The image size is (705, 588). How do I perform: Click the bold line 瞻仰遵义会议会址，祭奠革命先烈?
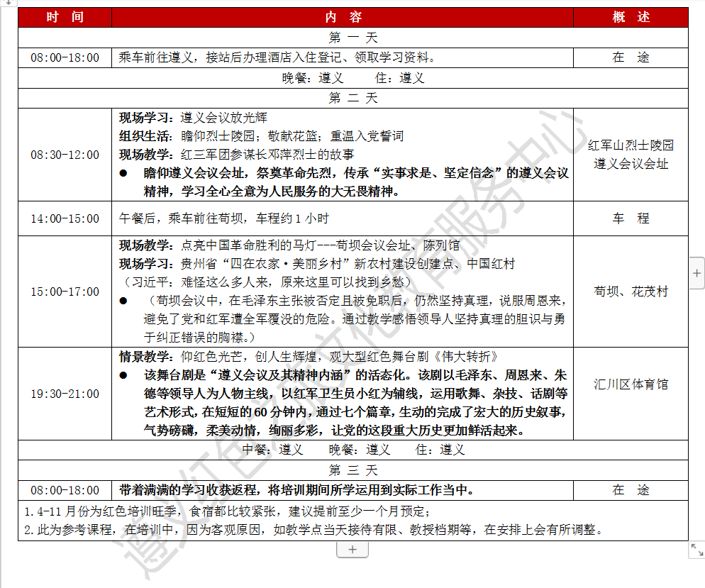coord(356,173)
